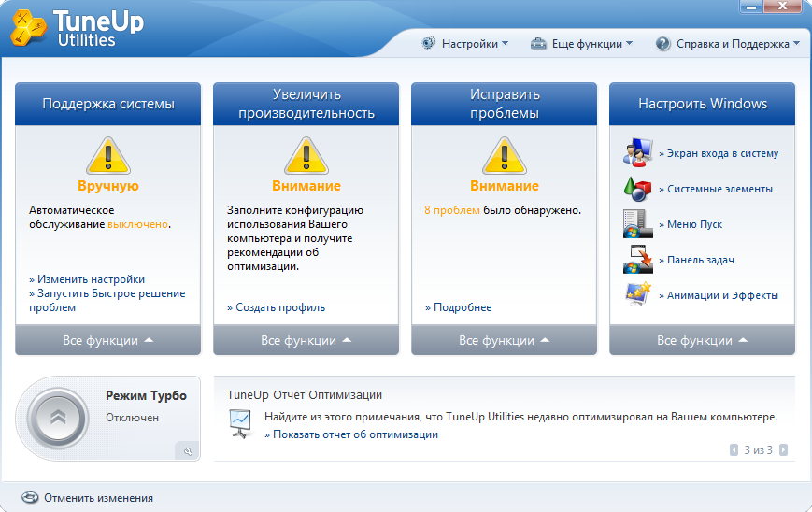Click the warning triangle above Вручную
Screen dimensions: 812x512
coord(108,156)
